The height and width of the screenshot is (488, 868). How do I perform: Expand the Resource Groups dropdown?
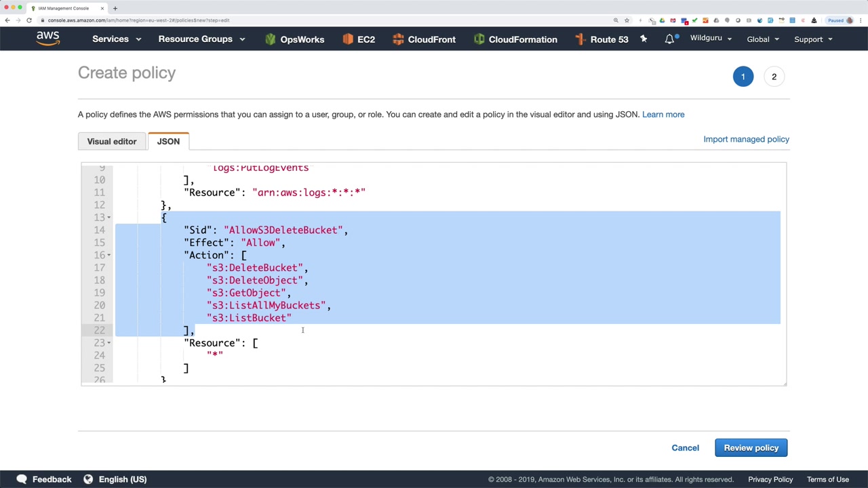click(201, 39)
